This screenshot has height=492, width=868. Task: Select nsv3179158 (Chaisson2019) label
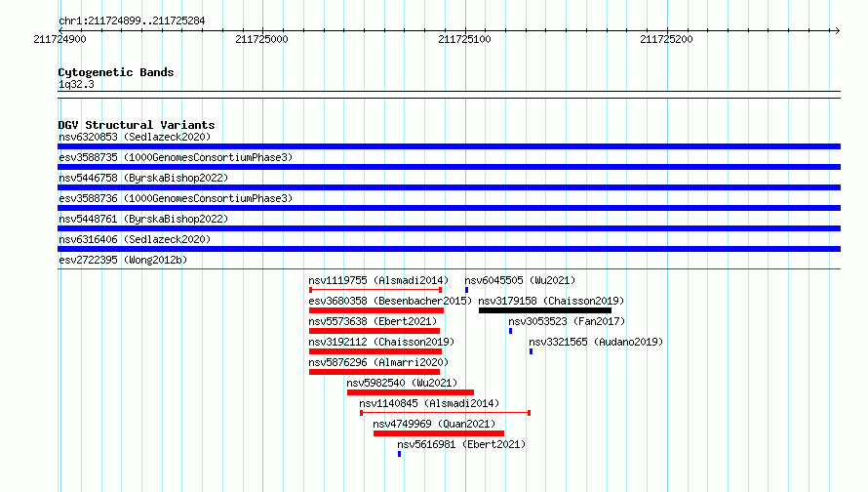tap(551, 301)
